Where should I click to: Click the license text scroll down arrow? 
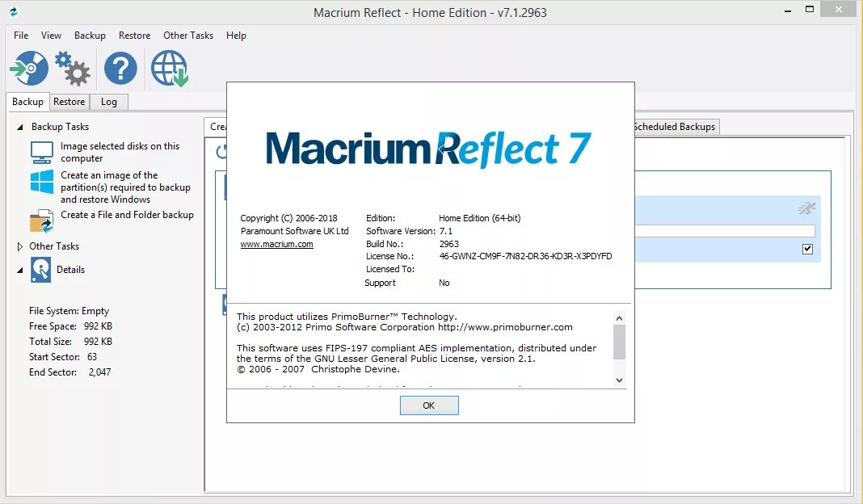coord(619,380)
